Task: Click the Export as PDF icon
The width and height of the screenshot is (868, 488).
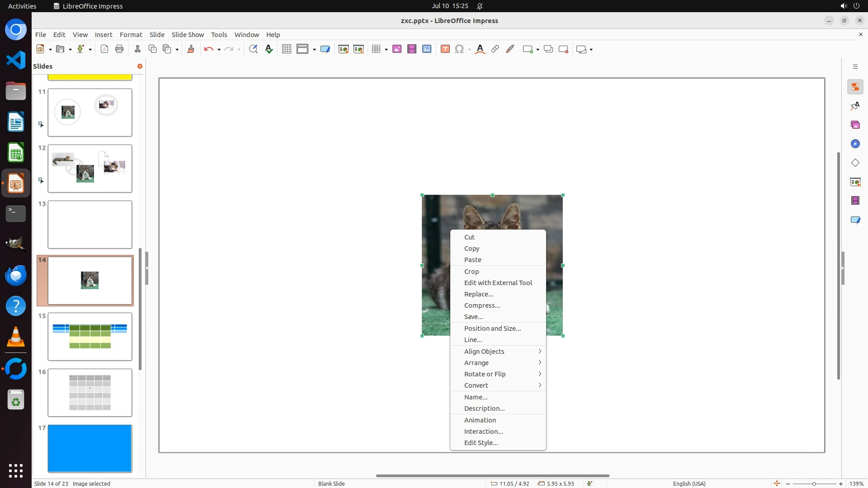Action: point(104,49)
